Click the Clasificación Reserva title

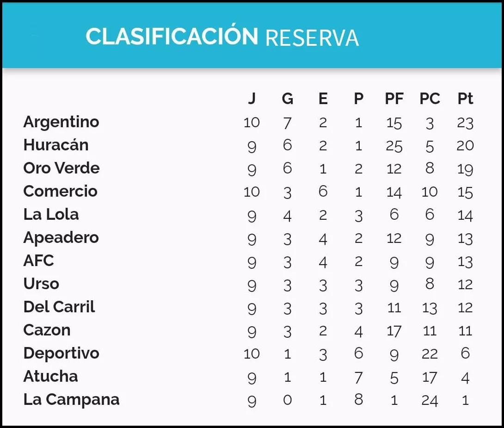[x=222, y=37]
